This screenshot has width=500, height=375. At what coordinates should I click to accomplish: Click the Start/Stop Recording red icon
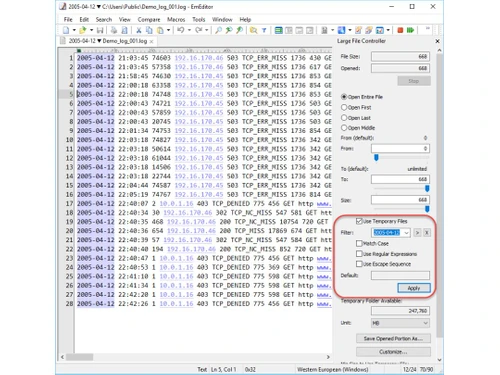(x=400, y=30)
